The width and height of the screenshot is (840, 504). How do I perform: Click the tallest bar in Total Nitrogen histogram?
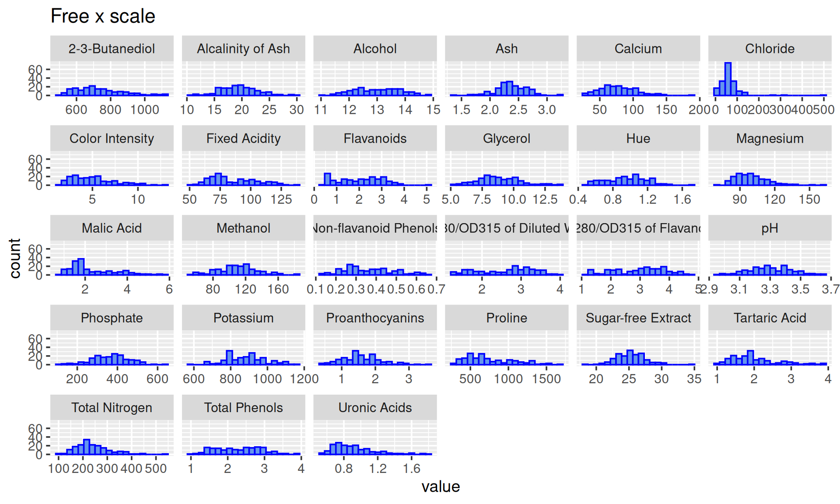coord(86,447)
